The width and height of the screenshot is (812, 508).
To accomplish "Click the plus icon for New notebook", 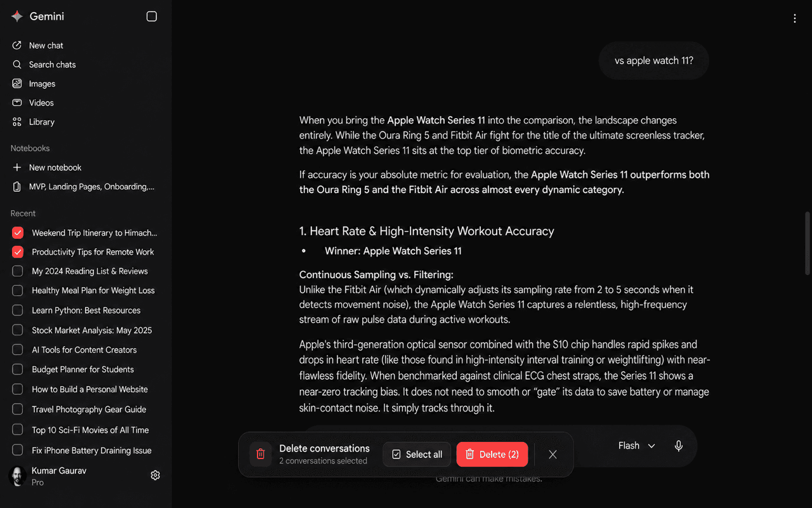I will click(x=17, y=168).
